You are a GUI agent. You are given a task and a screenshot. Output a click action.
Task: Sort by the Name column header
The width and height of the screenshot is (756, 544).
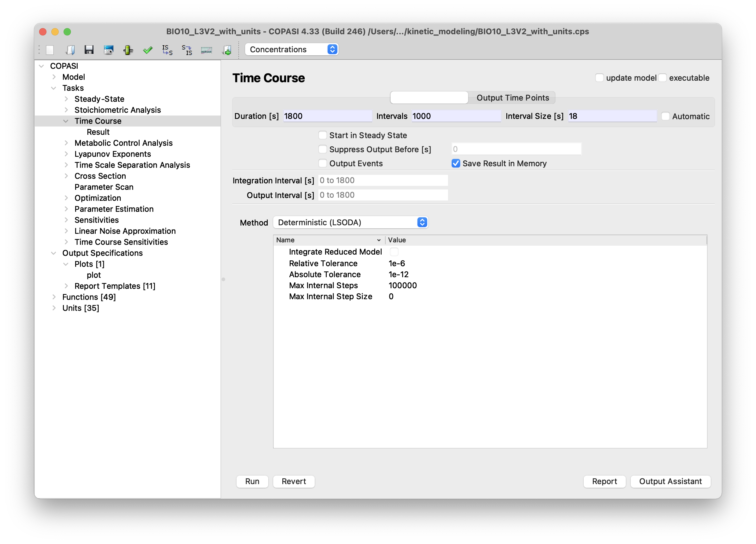click(x=329, y=240)
